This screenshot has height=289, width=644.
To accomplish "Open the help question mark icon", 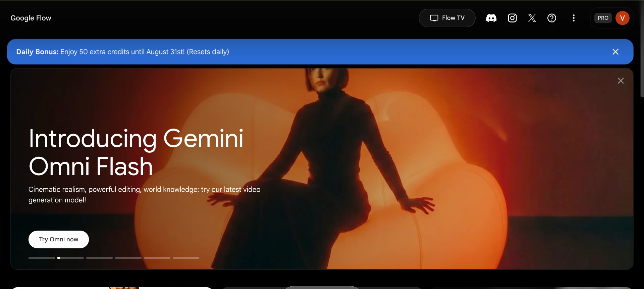I will [552, 18].
